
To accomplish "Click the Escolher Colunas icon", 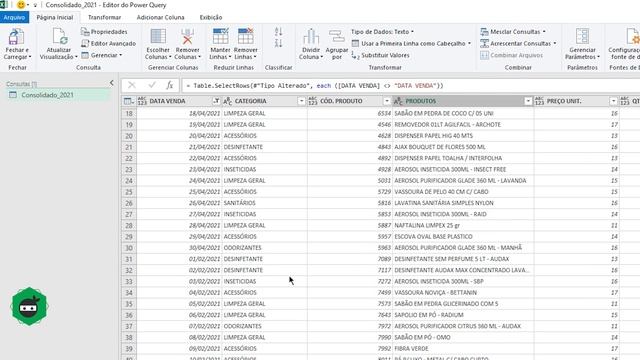I will pos(158,37).
